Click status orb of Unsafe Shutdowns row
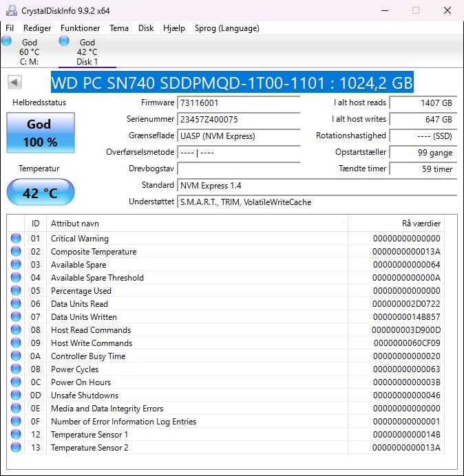This screenshot has width=464, height=476. [16, 395]
